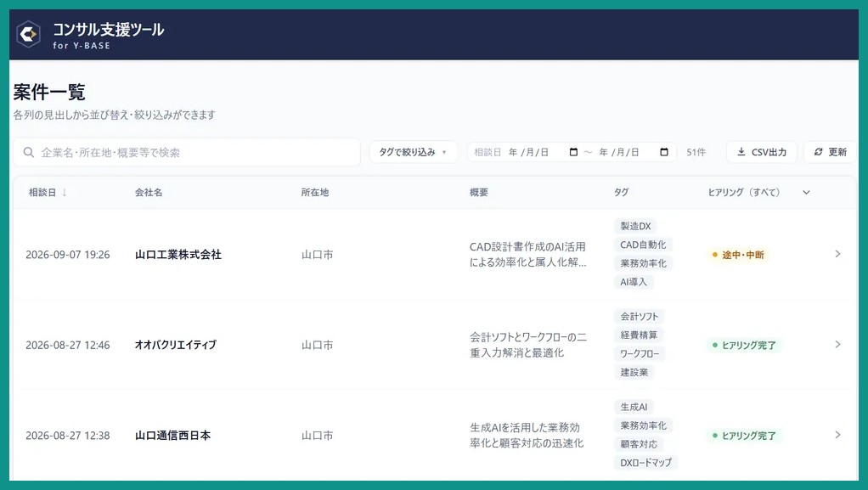The width and height of the screenshot is (868, 490).
Task: Click ヒアリング完了 badge for オオバクリエイティブ
Action: [x=744, y=345]
